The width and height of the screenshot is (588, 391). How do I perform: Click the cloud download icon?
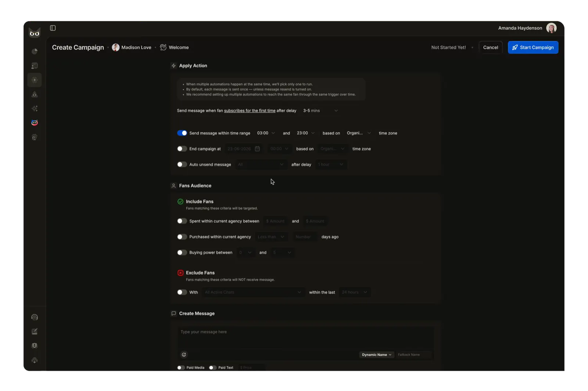tap(35, 361)
